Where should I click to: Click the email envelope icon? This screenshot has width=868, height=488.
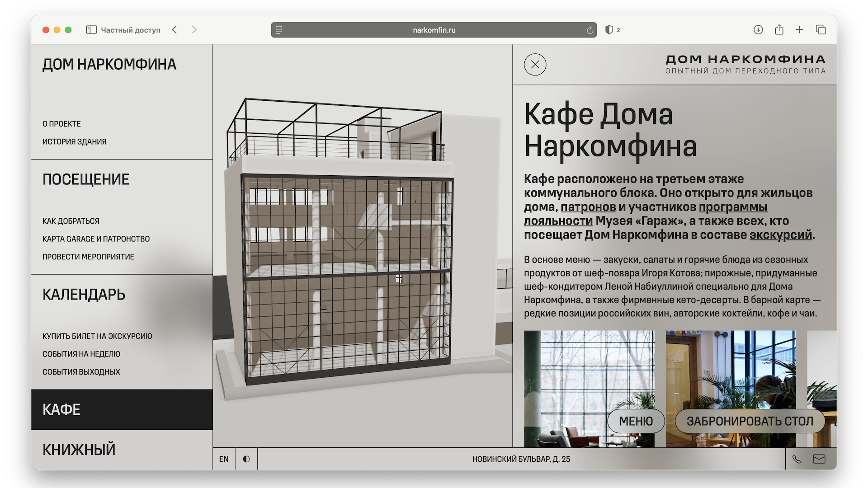tap(819, 459)
